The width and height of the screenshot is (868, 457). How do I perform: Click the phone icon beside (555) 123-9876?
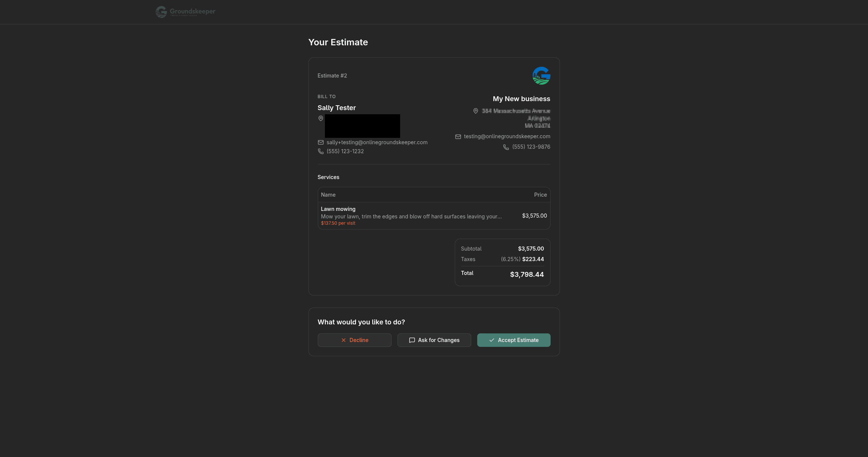[506, 147]
